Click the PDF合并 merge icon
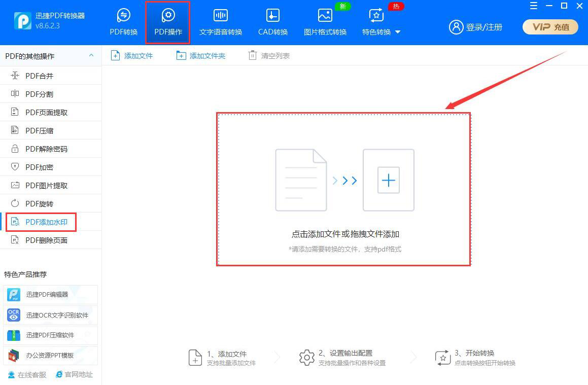The height and width of the screenshot is (385, 588). [15, 76]
